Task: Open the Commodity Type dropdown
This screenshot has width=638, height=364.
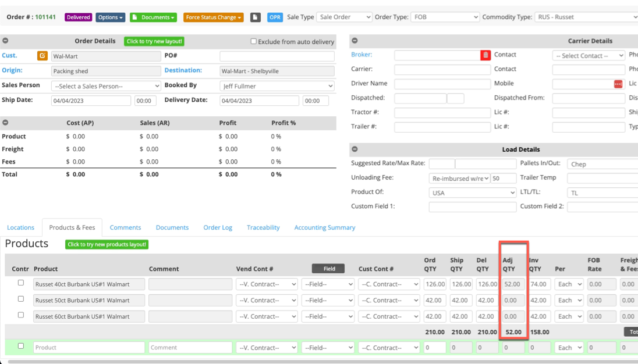Action: coord(585,16)
